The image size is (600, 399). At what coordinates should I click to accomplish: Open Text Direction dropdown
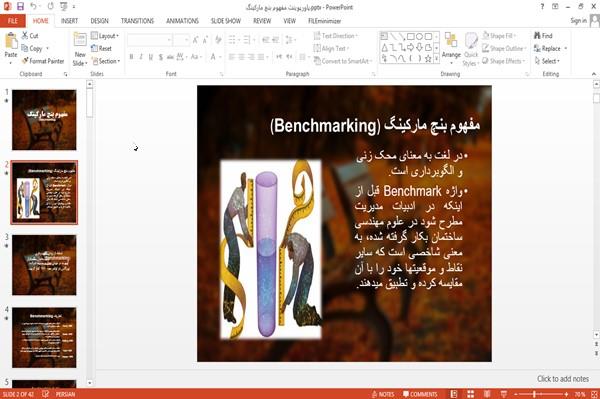tap(336, 36)
